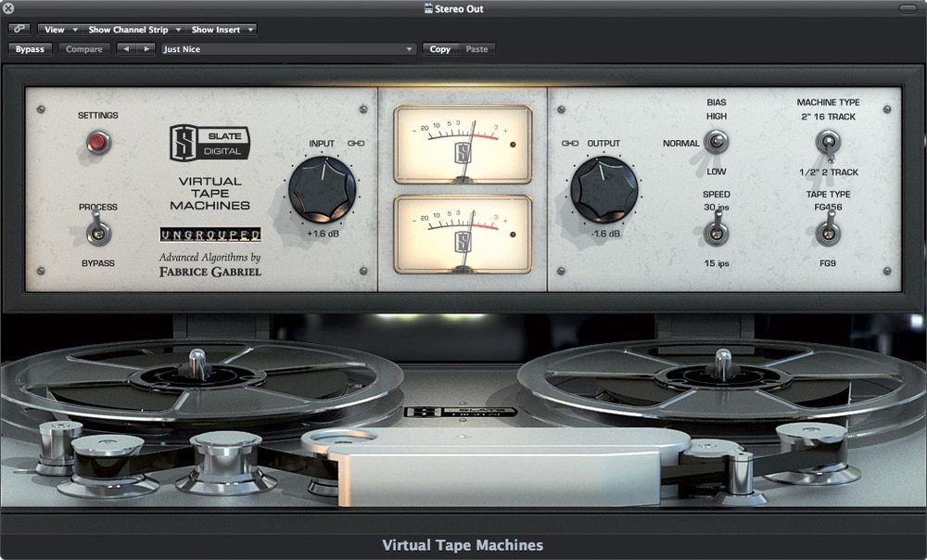Click the +1.6 dB input value
The width and height of the screenshot is (927, 560).
pyautogui.click(x=323, y=234)
